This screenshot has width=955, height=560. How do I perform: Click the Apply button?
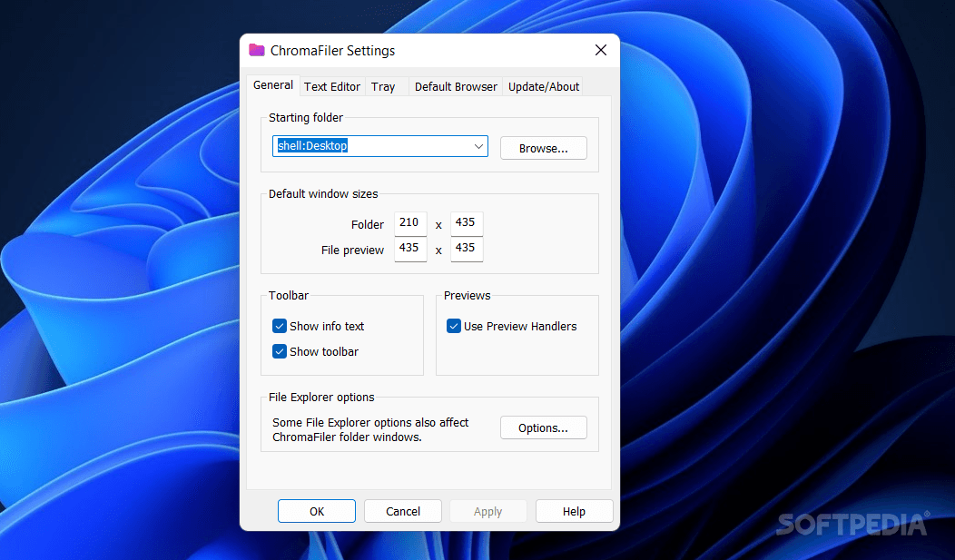[x=487, y=511]
